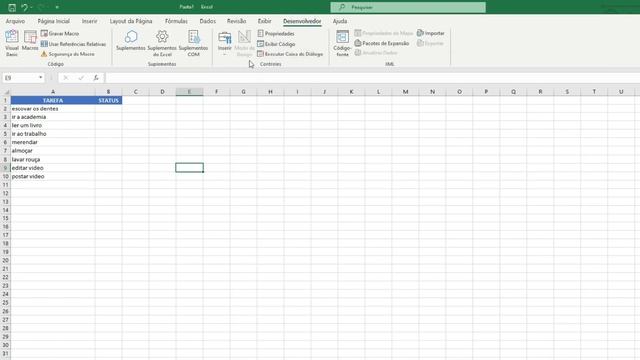This screenshot has height=360, width=640.
Task: Click the Pesquisar search box
Action: click(x=408, y=7)
